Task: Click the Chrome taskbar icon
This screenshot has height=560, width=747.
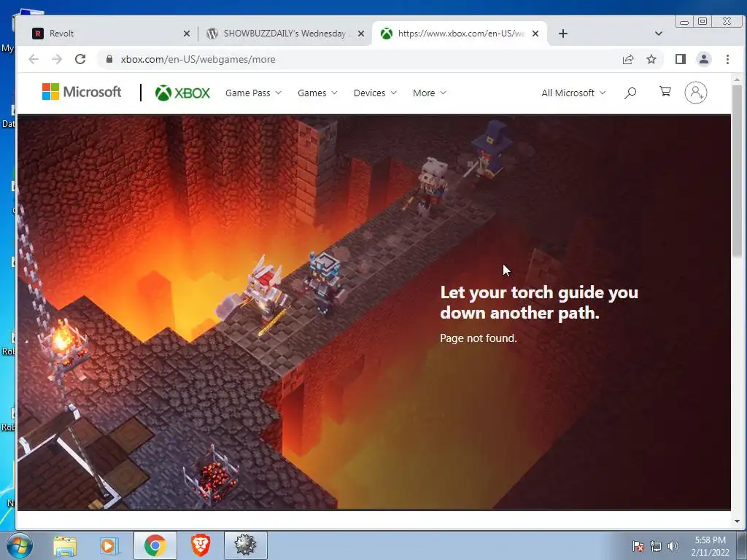Action: tap(155, 545)
